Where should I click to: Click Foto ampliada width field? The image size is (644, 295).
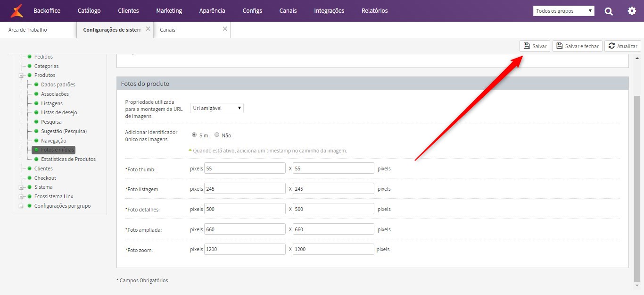click(x=245, y=229)
